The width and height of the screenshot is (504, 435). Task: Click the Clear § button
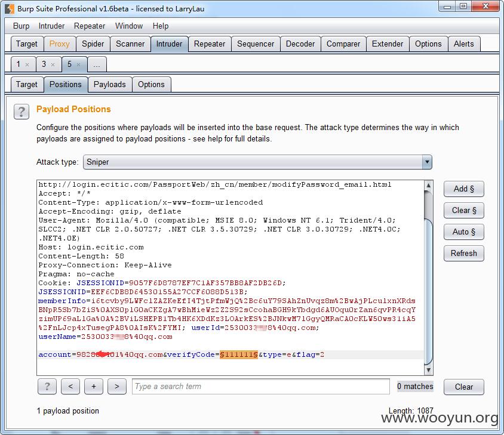coord(464,211)
